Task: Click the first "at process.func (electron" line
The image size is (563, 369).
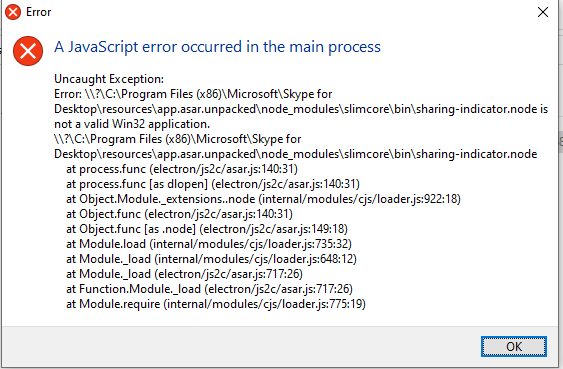Action: pyautogui.click(x=182, y=169)
